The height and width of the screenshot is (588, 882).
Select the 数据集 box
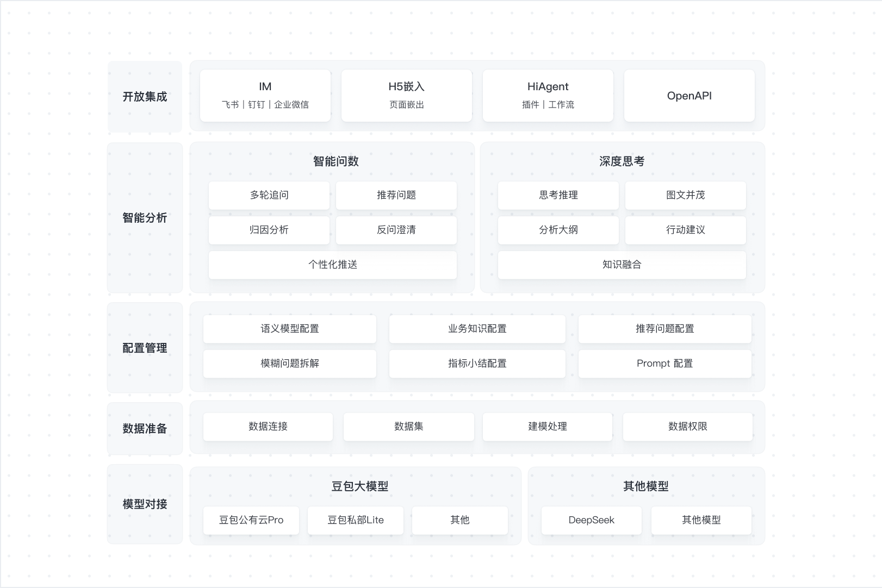(x=409, y=427)
